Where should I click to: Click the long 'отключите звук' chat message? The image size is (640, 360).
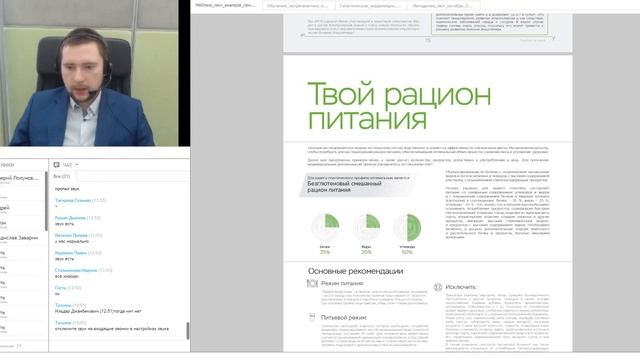111,329
